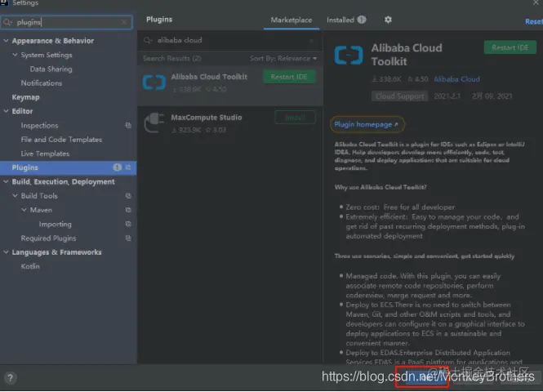543x392 pixels.
Task: Open the help question mark button
Action: coord(11,378)
